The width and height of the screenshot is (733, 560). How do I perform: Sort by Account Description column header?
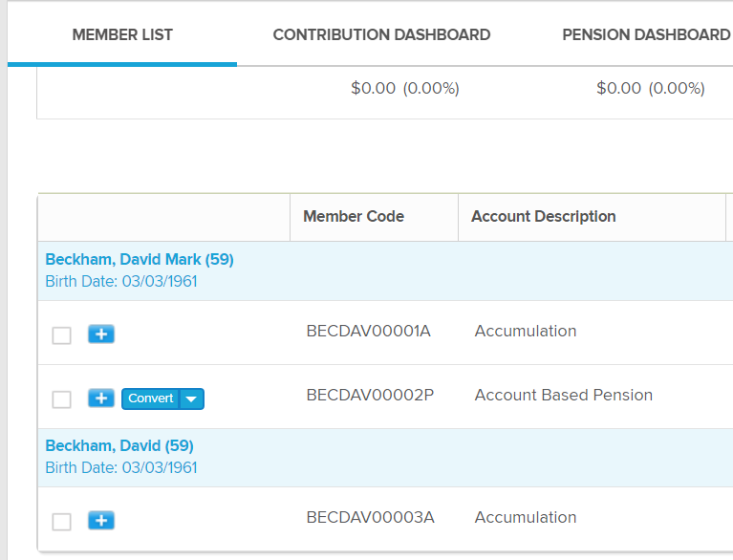[x=543, y=217]
